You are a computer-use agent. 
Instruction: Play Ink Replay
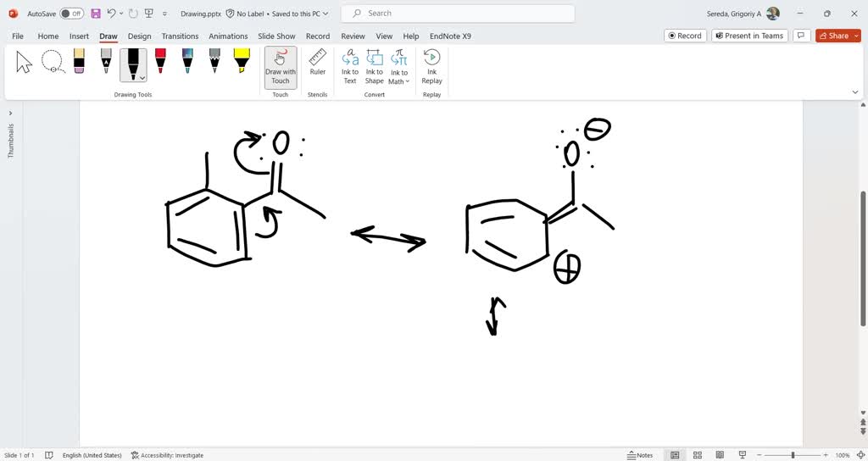pos(431,66)
